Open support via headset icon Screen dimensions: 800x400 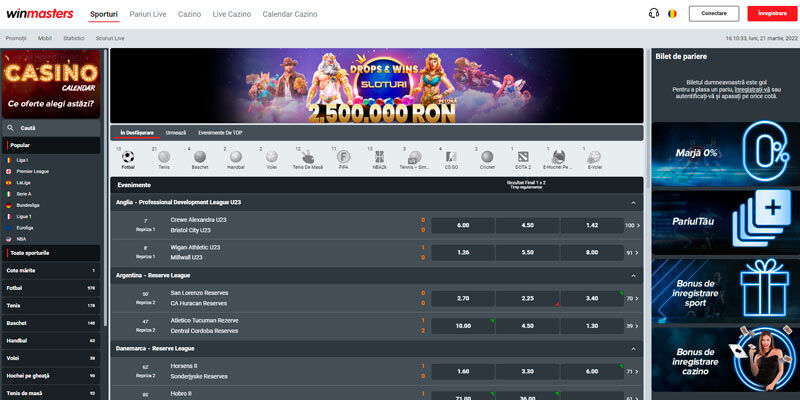tap(654, 14)
